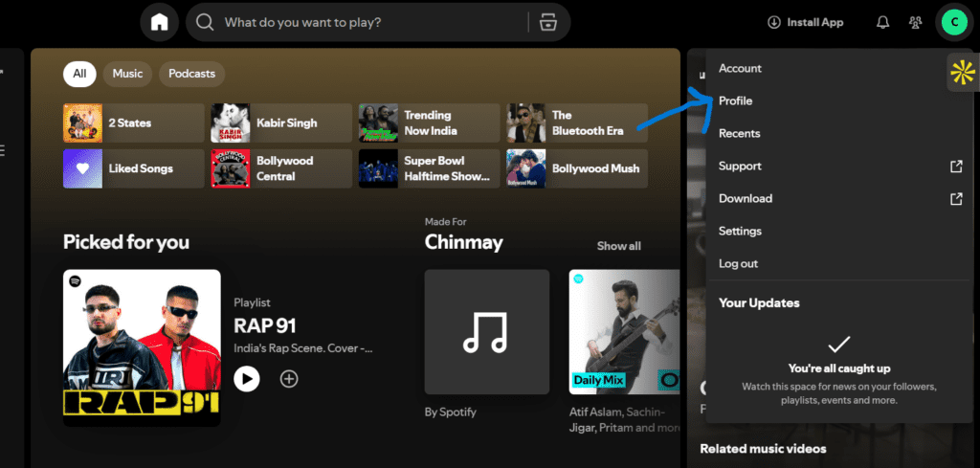Open the 2 States album cover
980x468 pixels.
[82, 123]
